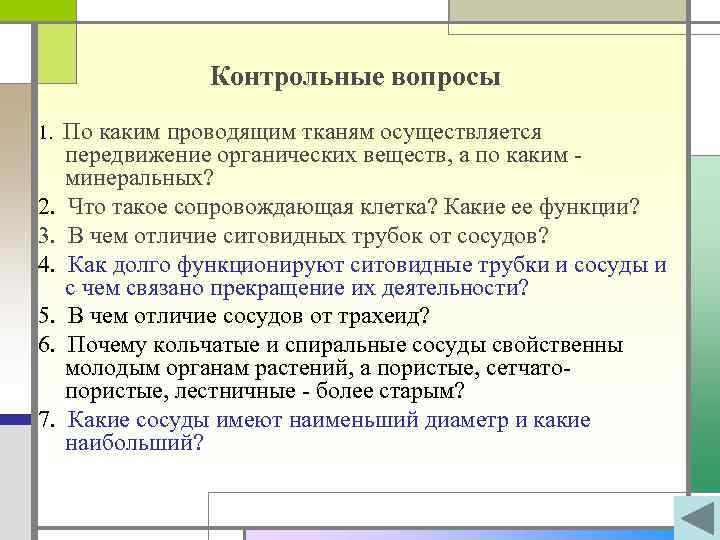The width and height of the screenshot is (720, 540).
Task: Select the slide title 'Контрольные вопросы'
Action: click(355, 76)
